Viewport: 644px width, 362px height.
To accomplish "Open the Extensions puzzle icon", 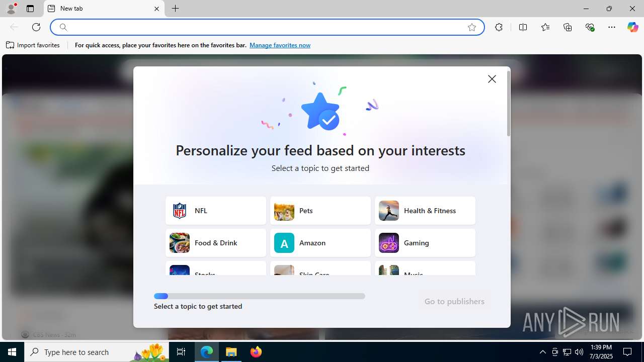I will pos(499,27).
